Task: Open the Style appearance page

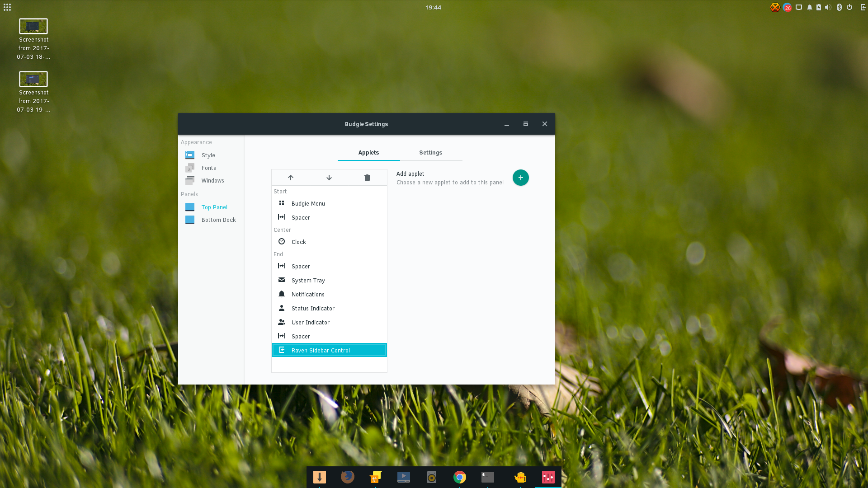Action: (x=211, y=155)
